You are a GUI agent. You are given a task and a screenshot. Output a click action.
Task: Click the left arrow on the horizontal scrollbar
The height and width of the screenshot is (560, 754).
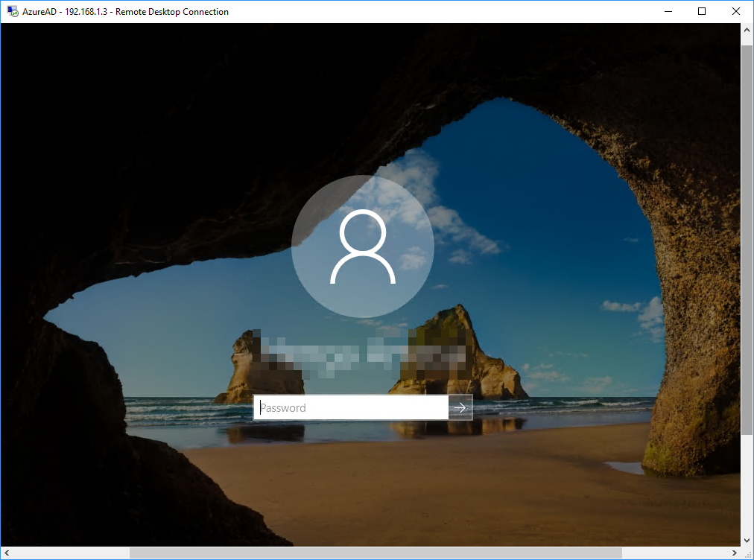click(5, 554)
